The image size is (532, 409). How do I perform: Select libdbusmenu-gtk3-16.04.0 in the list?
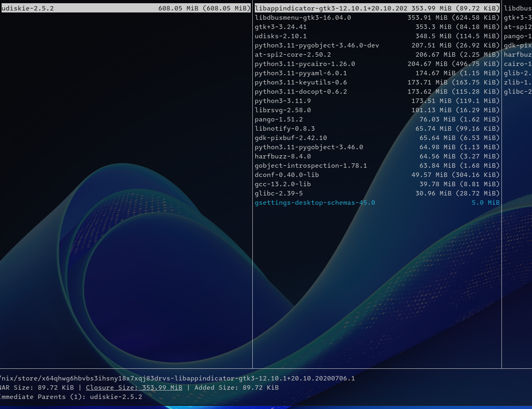click(x=303, y=18)
